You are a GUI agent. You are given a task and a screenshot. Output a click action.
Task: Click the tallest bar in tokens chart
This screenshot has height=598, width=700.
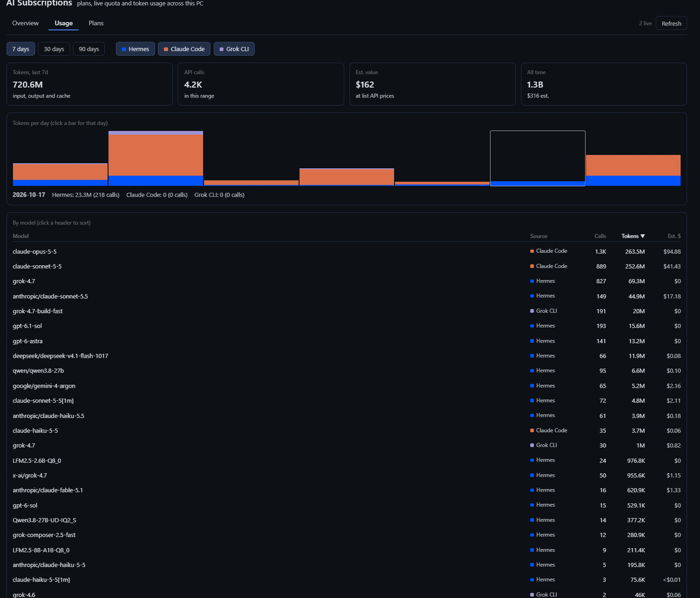(x=156, y=159)
